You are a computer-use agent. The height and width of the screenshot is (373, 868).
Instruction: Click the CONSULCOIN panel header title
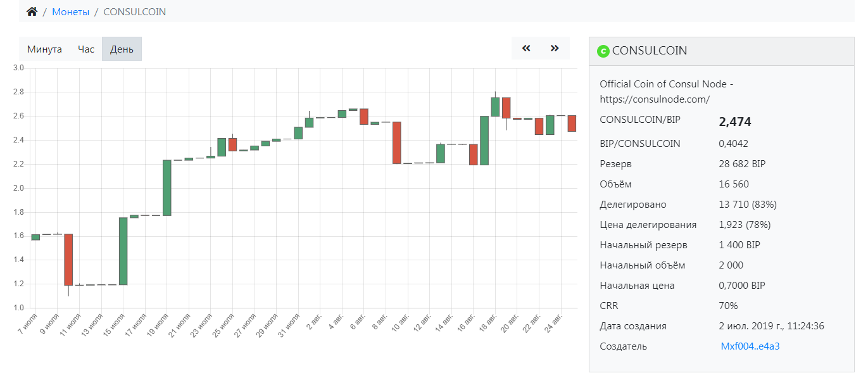[x=649, y=51]
